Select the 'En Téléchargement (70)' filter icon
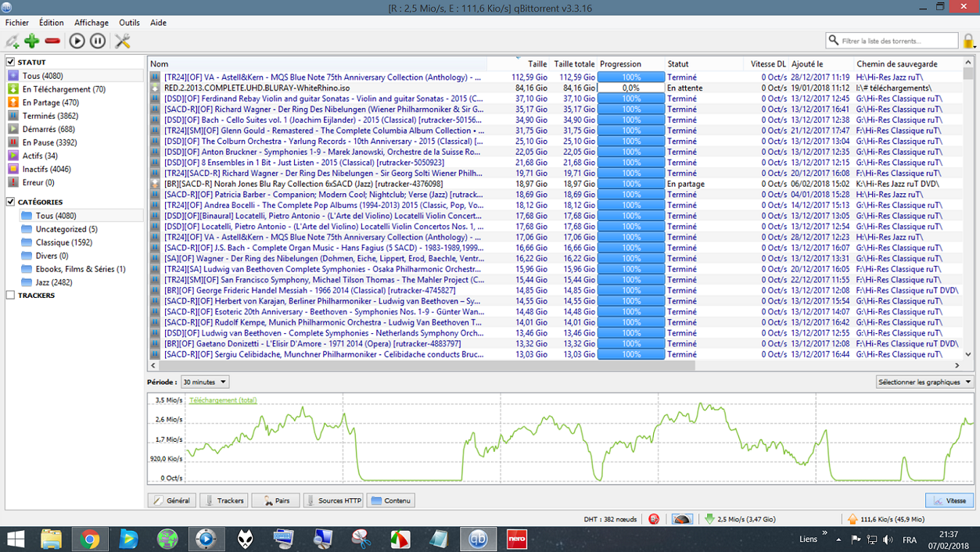Image resolution: width=980 pixels, height=552 pixels. pos(13,89)
